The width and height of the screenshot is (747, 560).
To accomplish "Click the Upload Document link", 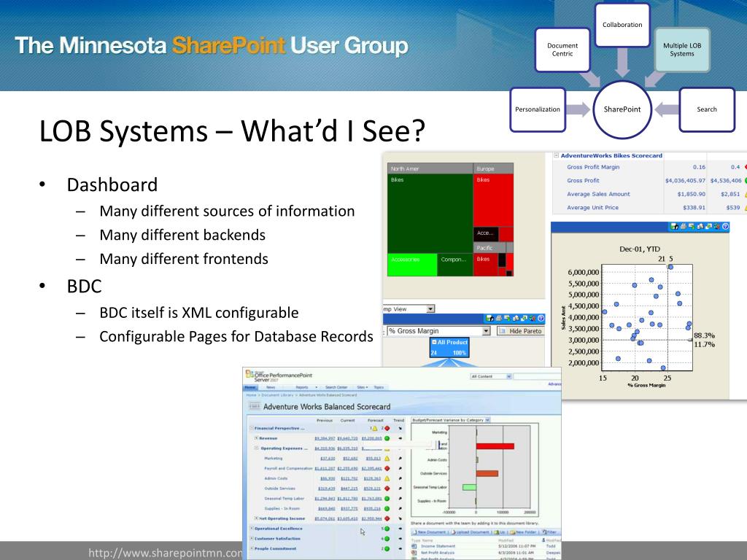I will pos(471,532).
